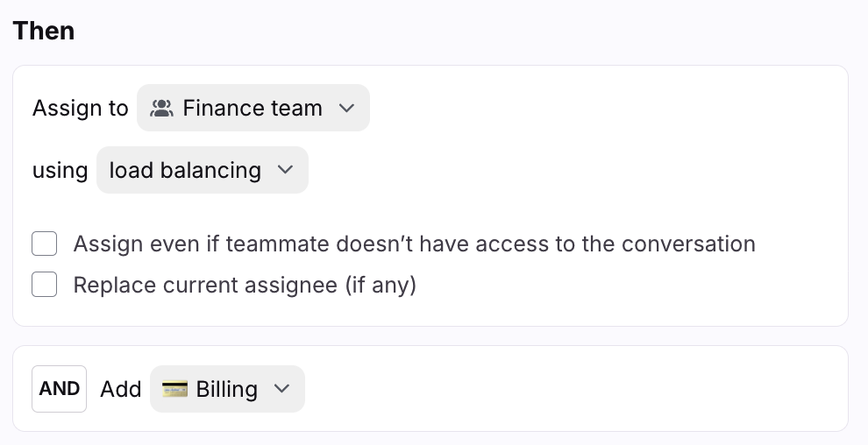Click the AND operator button

tap(59, 389)
